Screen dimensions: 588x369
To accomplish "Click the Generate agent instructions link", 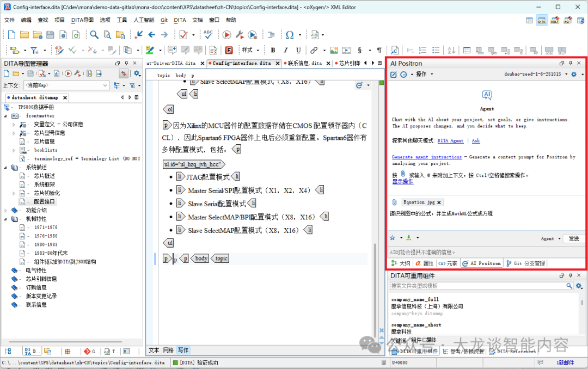I will (x=427, y=157).
